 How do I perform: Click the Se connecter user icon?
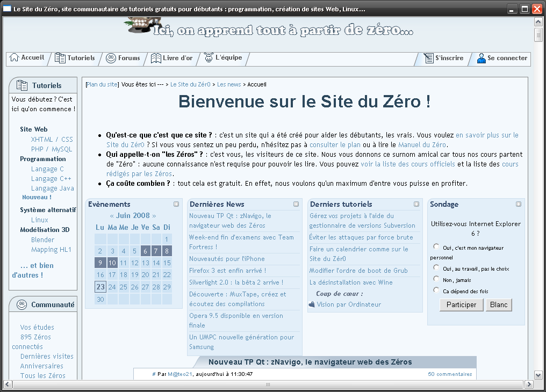click(481, 58)
